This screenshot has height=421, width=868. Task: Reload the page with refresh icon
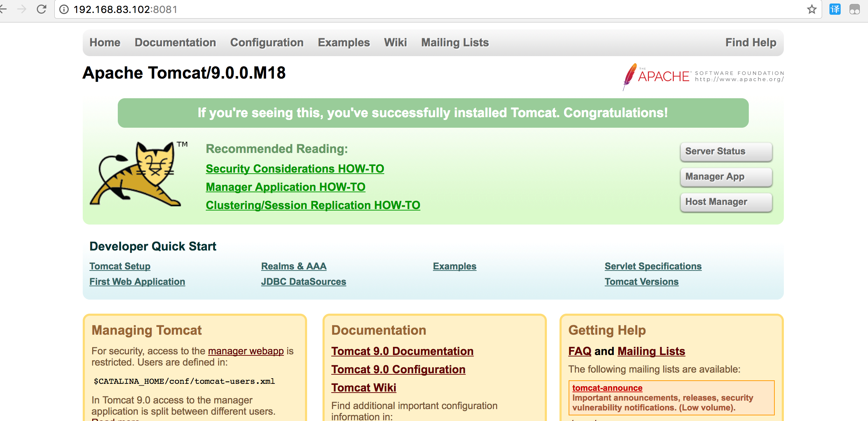coord(42,9)
